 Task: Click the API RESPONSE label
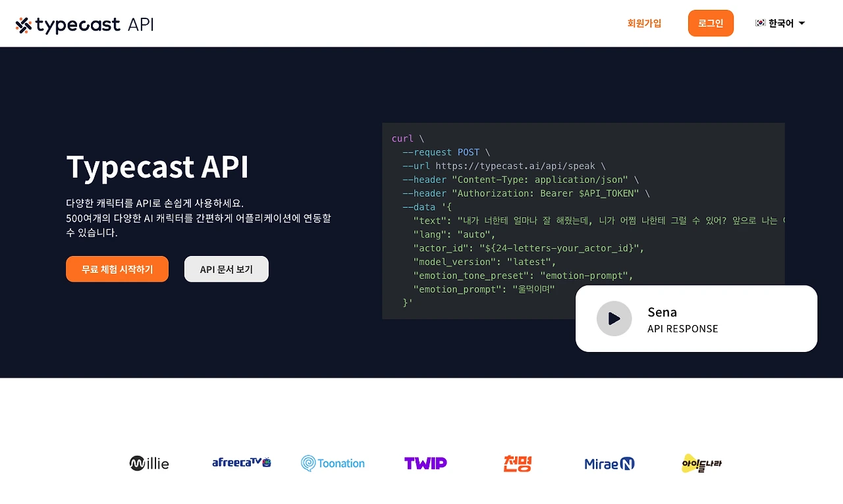coord(683,329)
